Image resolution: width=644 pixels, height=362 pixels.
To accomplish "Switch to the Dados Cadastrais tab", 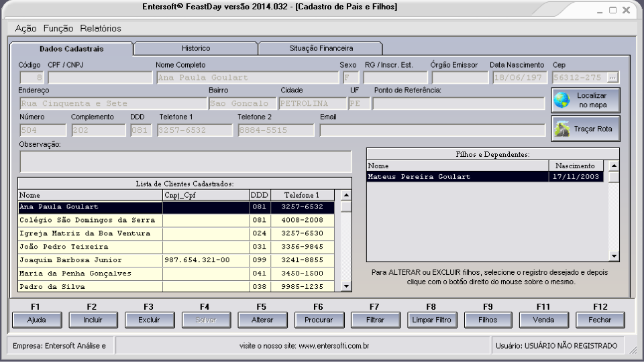I will [x=72, y=49].
